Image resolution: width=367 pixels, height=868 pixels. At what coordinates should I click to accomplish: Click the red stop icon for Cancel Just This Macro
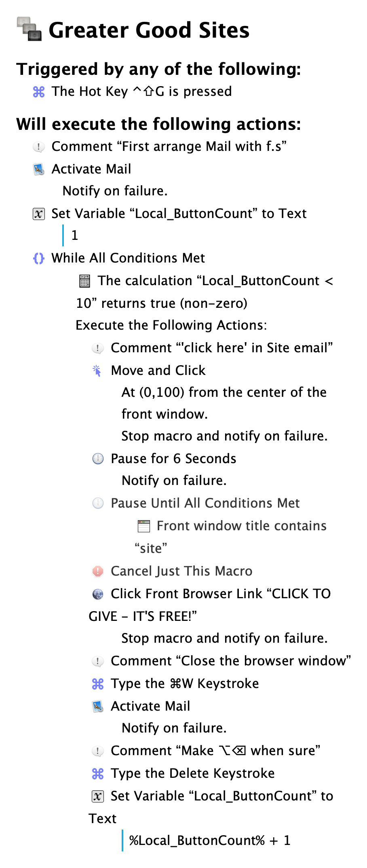point(98,571)
